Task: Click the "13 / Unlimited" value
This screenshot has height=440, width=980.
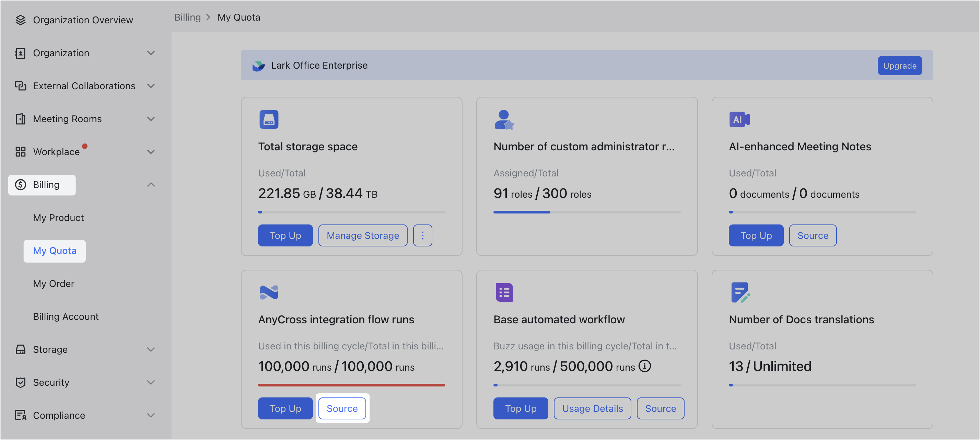Action: click(x=770, y=366)
